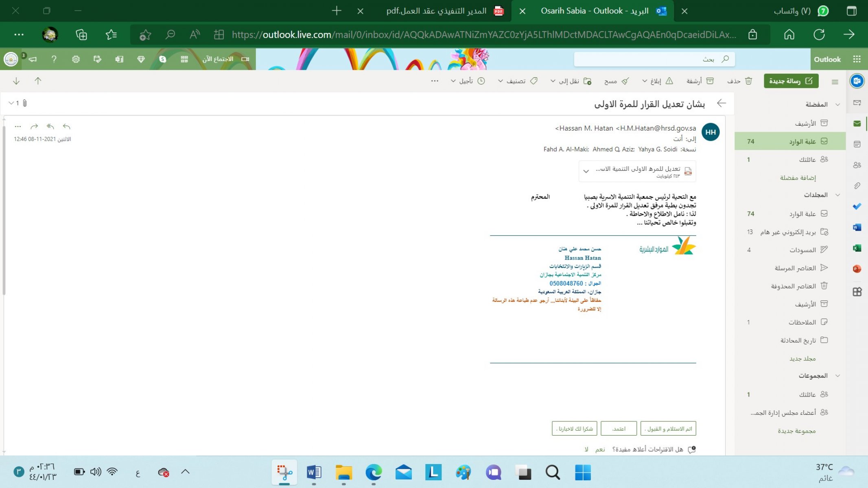The image size is (868, 488).
Task: Open العناصر المحذوفة deleted items folder
Action: (x=790, y=286)
